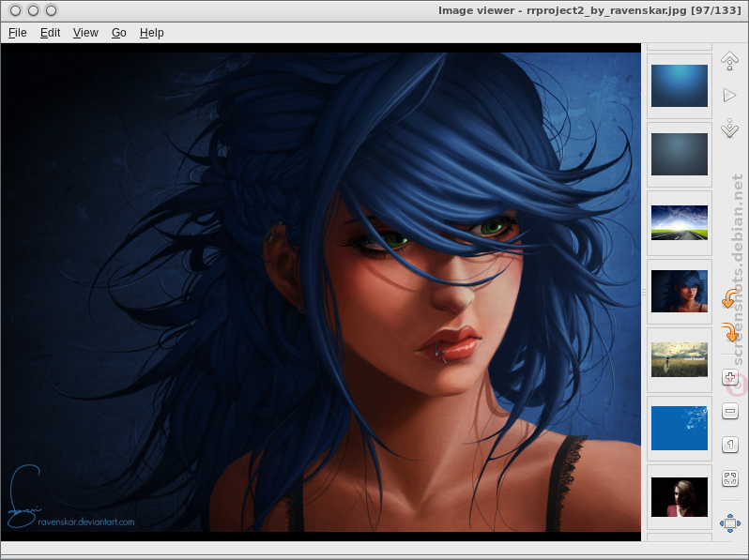Rotate image counter-clockwise with orange arrow
This screenshot has height=560, width=749.
pos(729,298)
